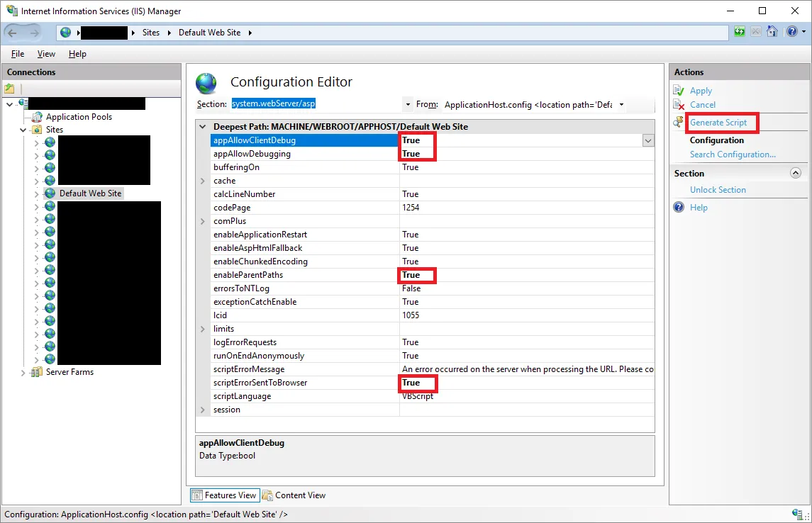
Task: Click the blue Help question mark icon
Action: (x=679, y=208)
